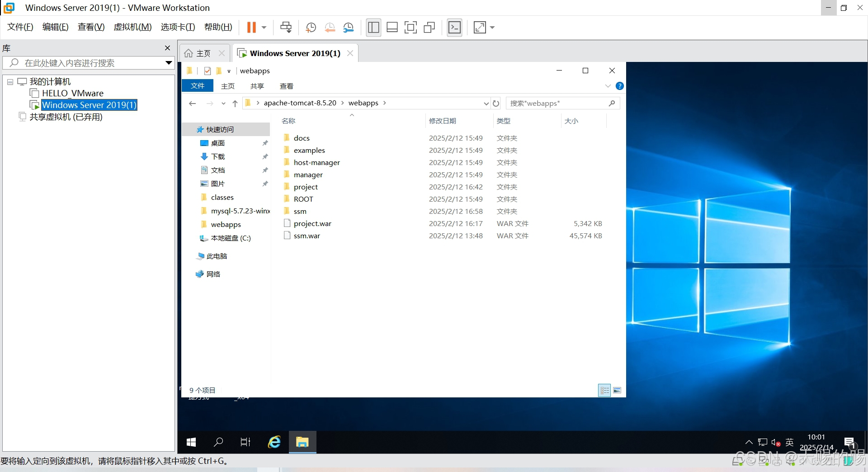868x472 pixels.
Task: Open 本地磁盘 (C:) in navigation pane
Action: click(x=231, y=238)
